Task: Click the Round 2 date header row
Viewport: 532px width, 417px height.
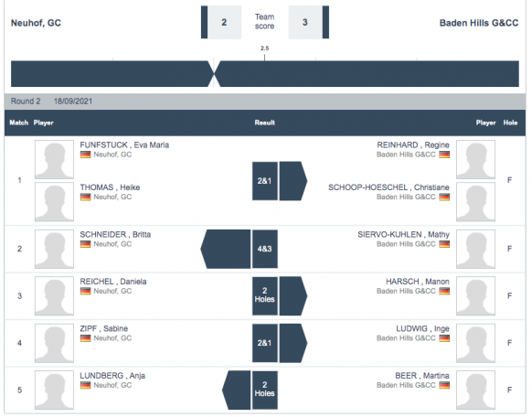Action: (x=265, y=102)
